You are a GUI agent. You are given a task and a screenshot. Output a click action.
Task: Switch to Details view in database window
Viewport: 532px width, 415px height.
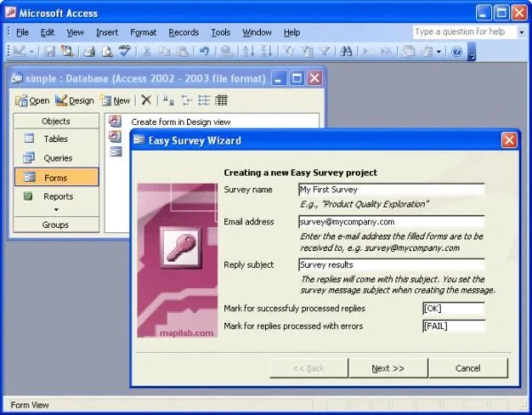coord(221,100)
